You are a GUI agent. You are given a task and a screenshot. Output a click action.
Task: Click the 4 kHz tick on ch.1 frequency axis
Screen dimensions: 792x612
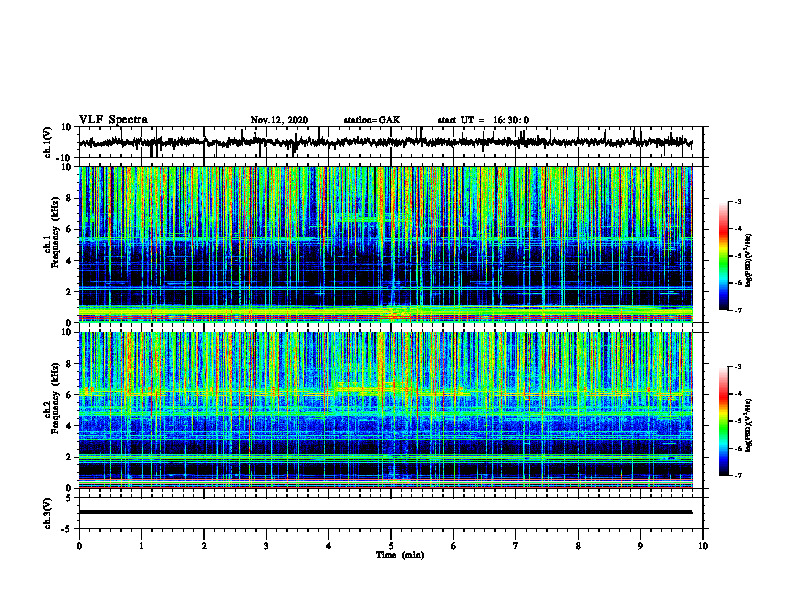69,261
